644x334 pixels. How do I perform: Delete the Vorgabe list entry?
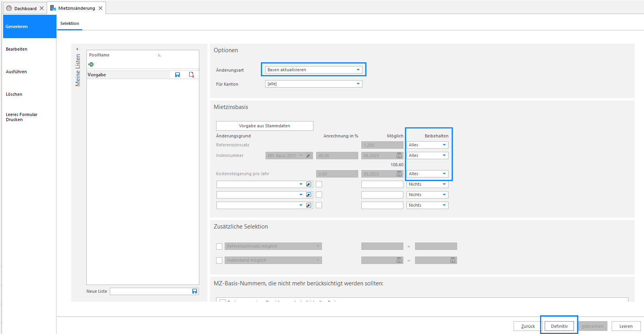click(x=192, y=75)
